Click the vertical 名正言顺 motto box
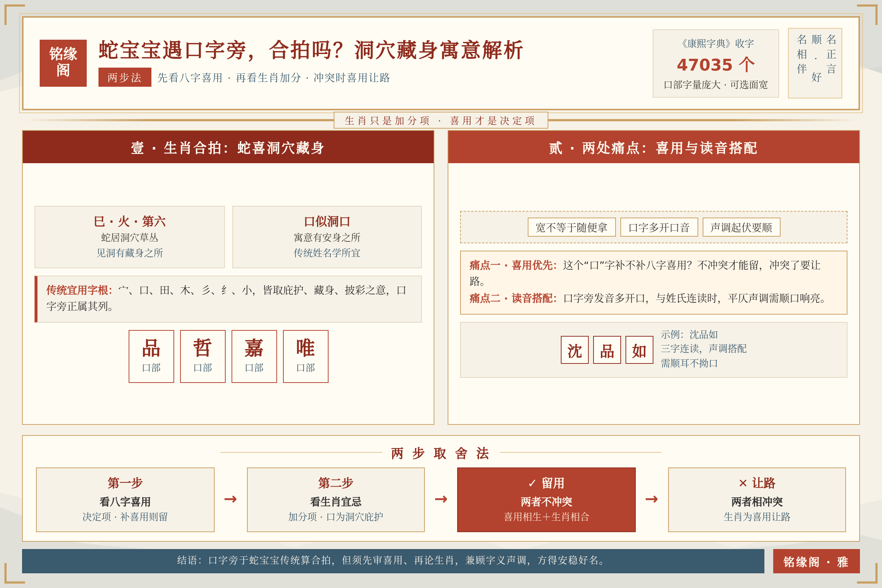The height and width of the screenshot is (588, 882). pos(815,63)
